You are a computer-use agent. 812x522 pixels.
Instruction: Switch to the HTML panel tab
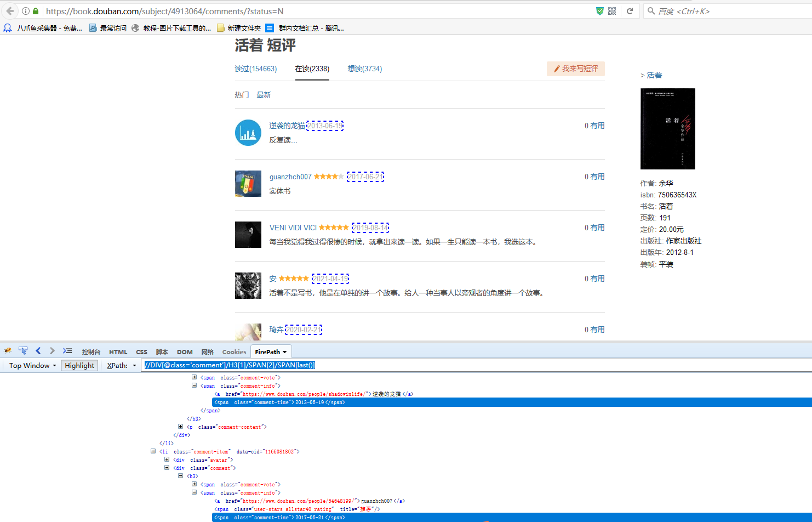coord(118,352)
